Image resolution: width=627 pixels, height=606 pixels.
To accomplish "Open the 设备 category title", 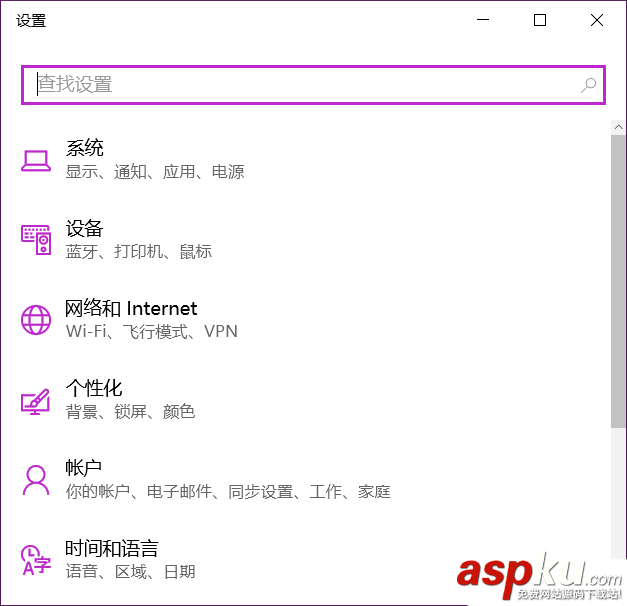I will click(x=85, y=228).
